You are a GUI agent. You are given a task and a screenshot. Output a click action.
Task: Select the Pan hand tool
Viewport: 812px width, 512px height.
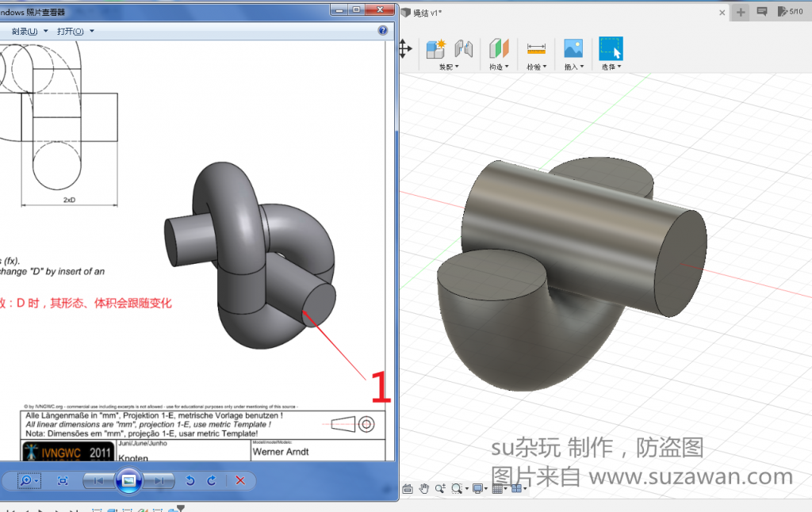click(x=424, y=488)
